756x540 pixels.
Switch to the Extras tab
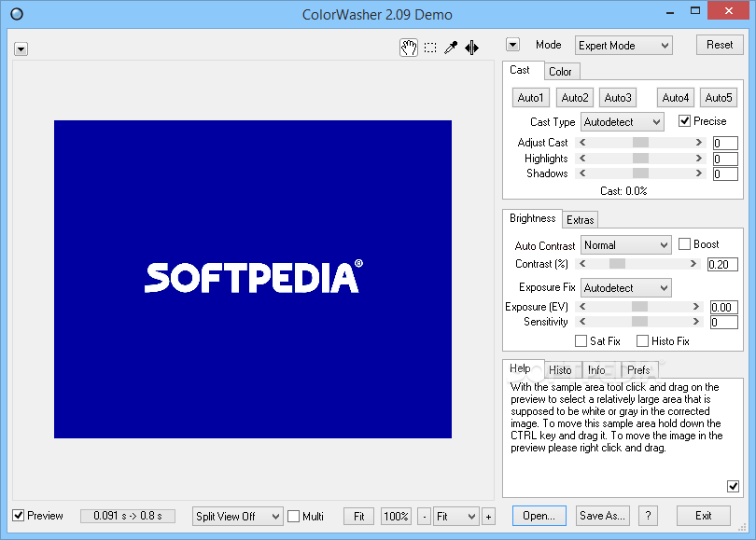click(x=580, y=220)
